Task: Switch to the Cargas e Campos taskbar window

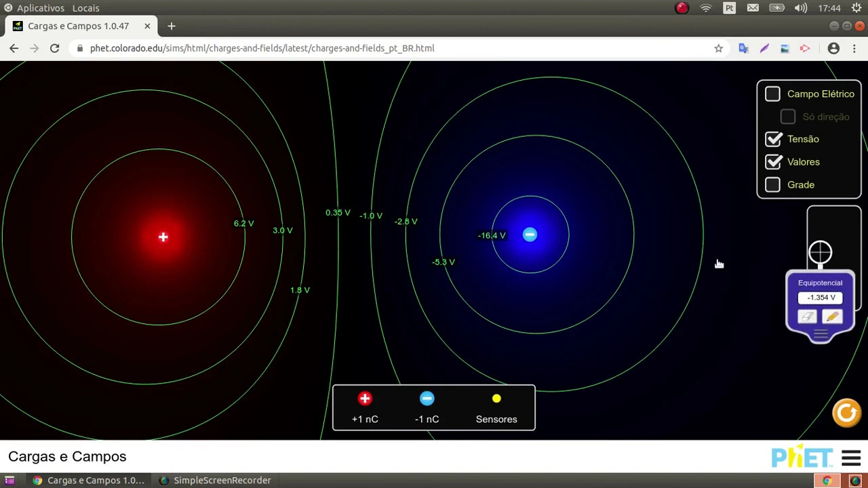Action: (x=89, y=480)
